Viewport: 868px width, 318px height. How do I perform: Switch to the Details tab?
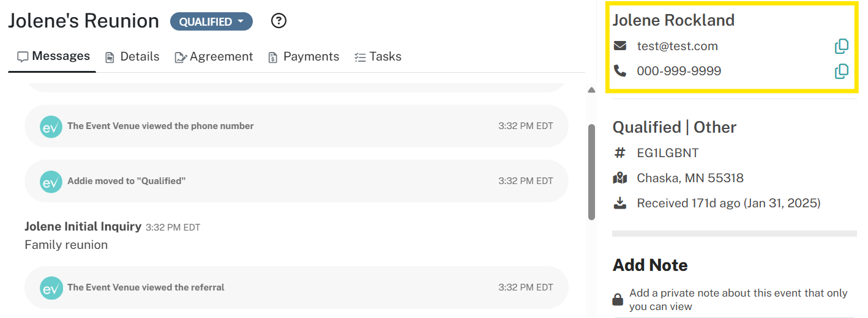(x=132, y=57)
